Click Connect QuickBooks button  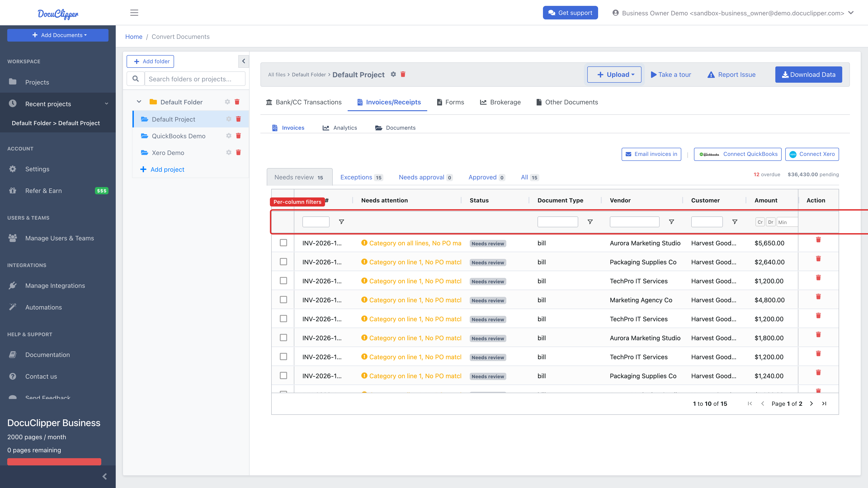coord(738,154)
